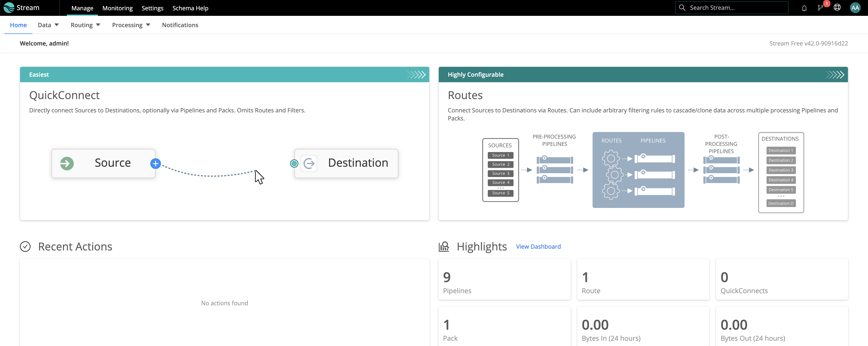Select the Source button in QuickConnect
Screen dimensions: 868x346
pyautogui.click(x=113, y=163)
